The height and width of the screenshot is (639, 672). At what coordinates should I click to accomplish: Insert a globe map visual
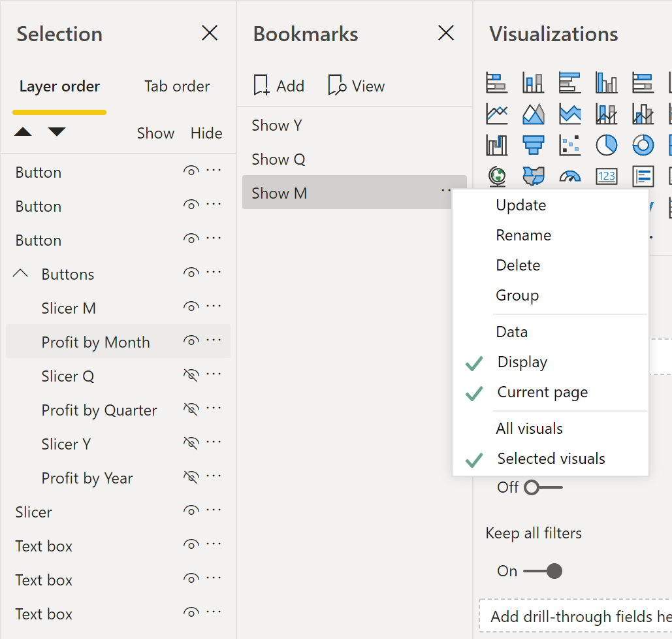point(497,176)
